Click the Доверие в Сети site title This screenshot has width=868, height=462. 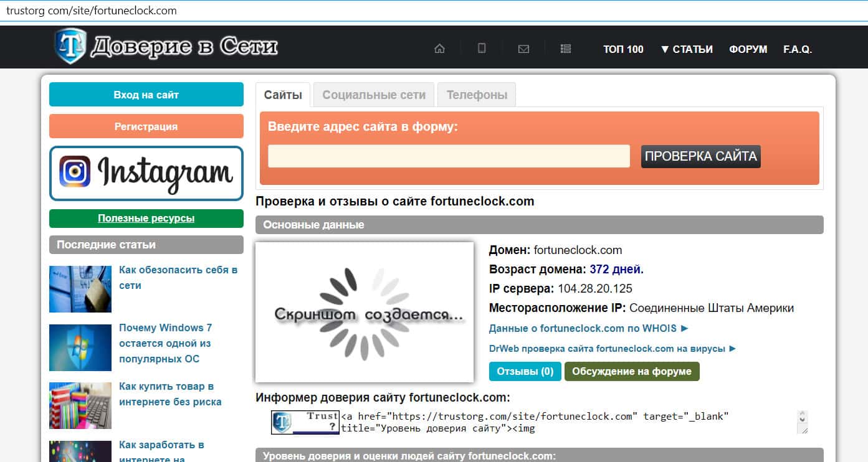point(184,47)
